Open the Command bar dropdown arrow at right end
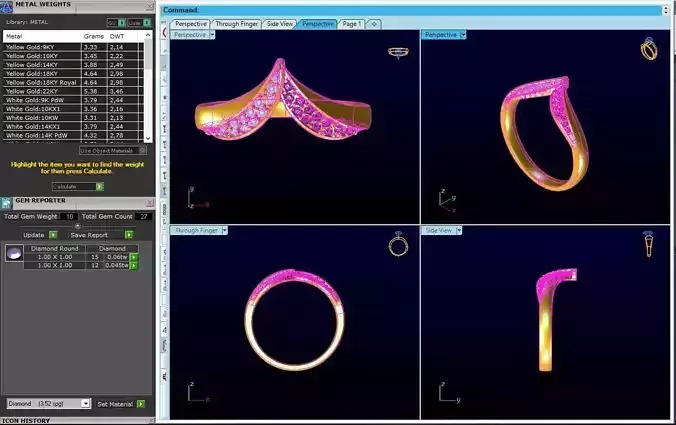 coord(666,10)
